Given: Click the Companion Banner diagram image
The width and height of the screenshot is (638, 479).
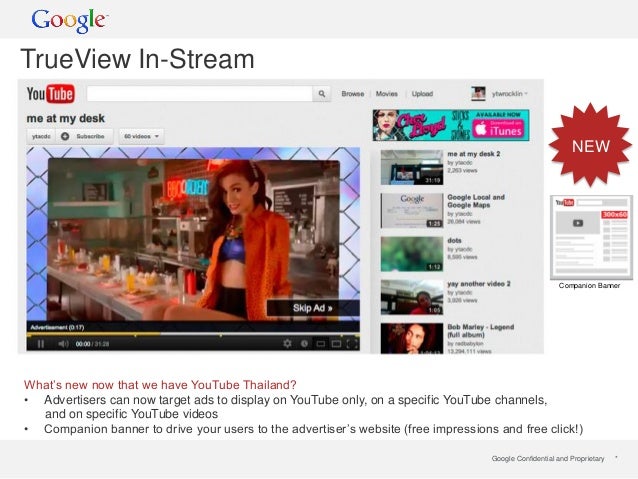Looking at the screenshot, I should pos(591,237).
